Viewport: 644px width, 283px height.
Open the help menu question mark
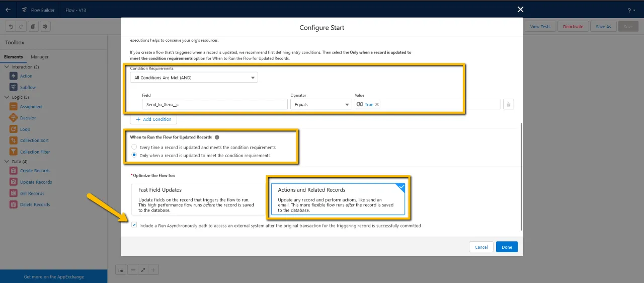point(630,10)
